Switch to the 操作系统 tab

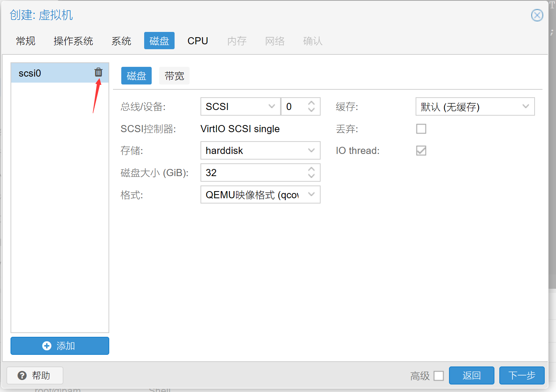pos(73,41)
